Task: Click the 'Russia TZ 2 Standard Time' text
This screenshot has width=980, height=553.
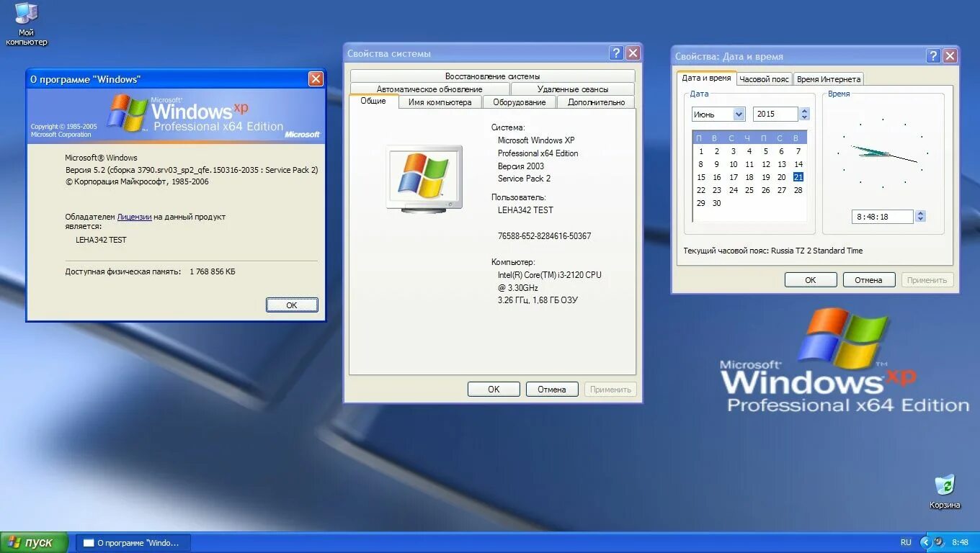Action: click(x=816, y=251)
